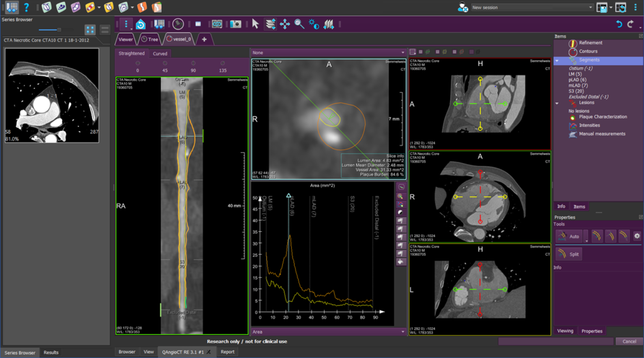Select the 45 degree angle radio button

(165, 63)
